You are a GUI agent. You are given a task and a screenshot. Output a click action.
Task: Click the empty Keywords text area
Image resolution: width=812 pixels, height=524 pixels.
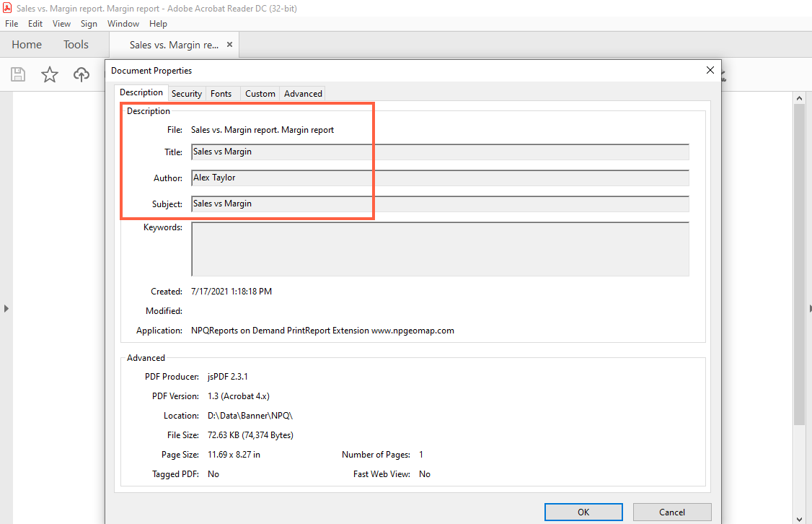coord(440,249)
